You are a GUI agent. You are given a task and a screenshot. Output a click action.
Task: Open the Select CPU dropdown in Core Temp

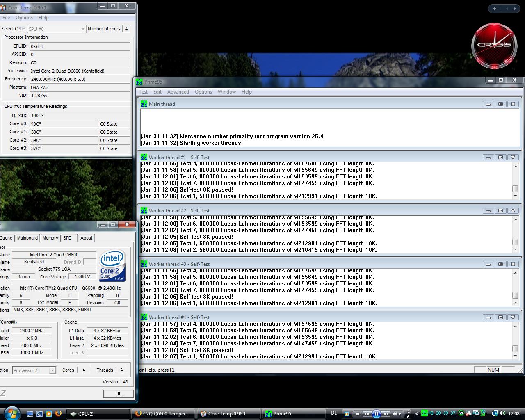(x=57, y=29)
